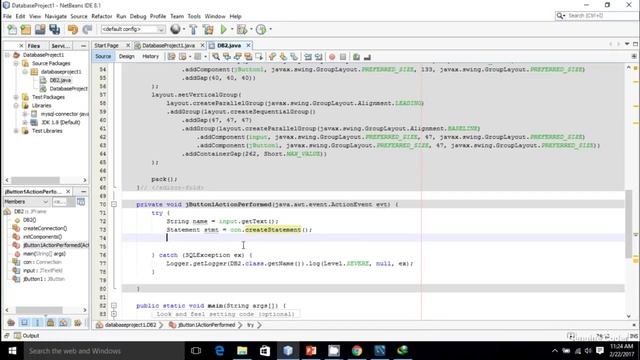640x360 pixels.
Task: Toggle non-public members filter in Navigator
Action: (51, 322)
